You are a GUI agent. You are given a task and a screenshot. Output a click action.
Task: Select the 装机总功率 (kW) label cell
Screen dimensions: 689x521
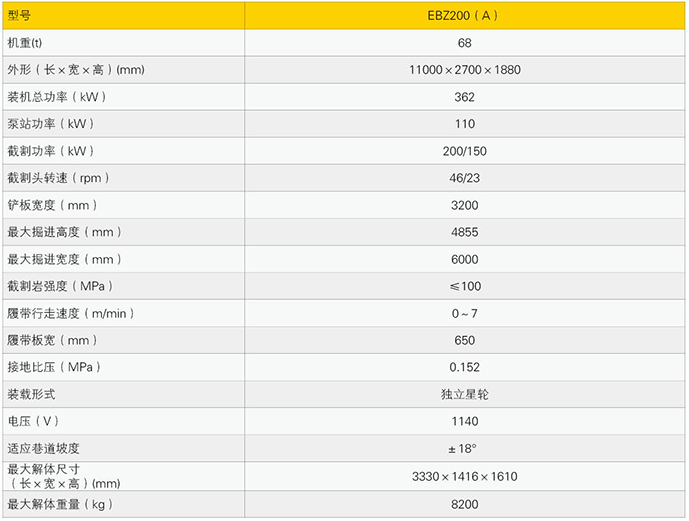point(57,97)
